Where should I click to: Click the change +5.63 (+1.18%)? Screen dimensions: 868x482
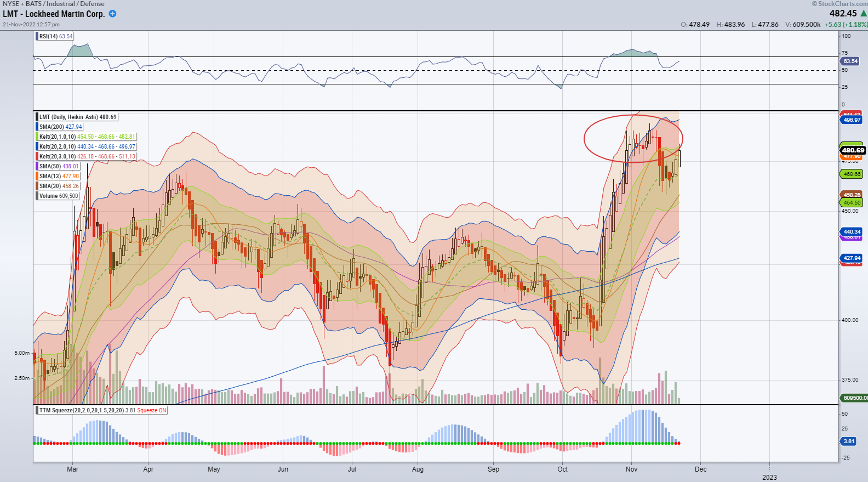pos(846,25)
